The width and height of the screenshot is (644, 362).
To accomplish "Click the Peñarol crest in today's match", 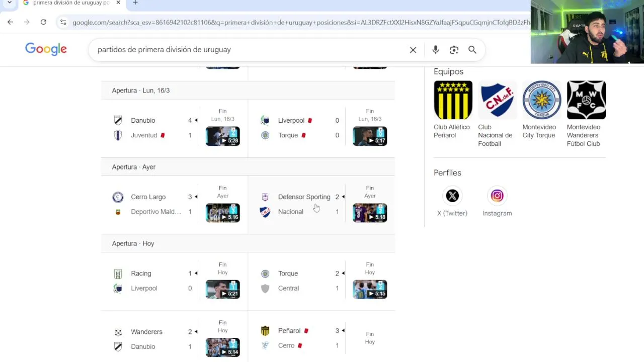I will click(x=265, y=331).
